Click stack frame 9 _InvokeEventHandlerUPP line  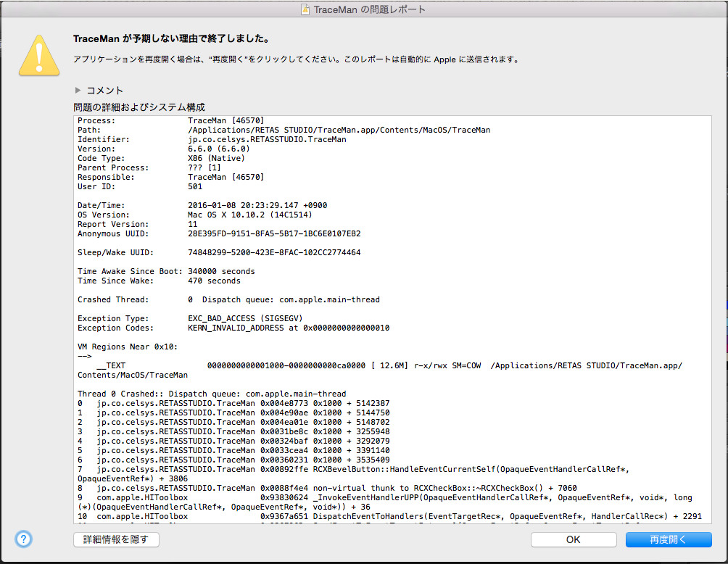click(x=385, y=502)
